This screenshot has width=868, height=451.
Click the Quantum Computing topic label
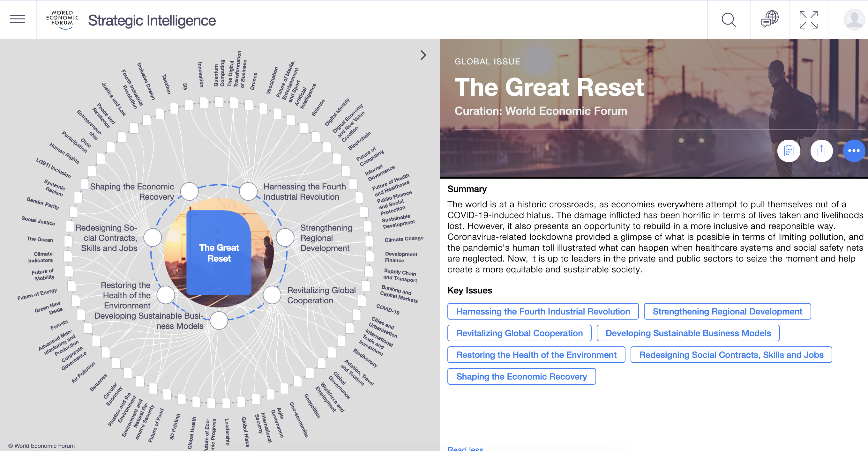(x=219, y=73)
